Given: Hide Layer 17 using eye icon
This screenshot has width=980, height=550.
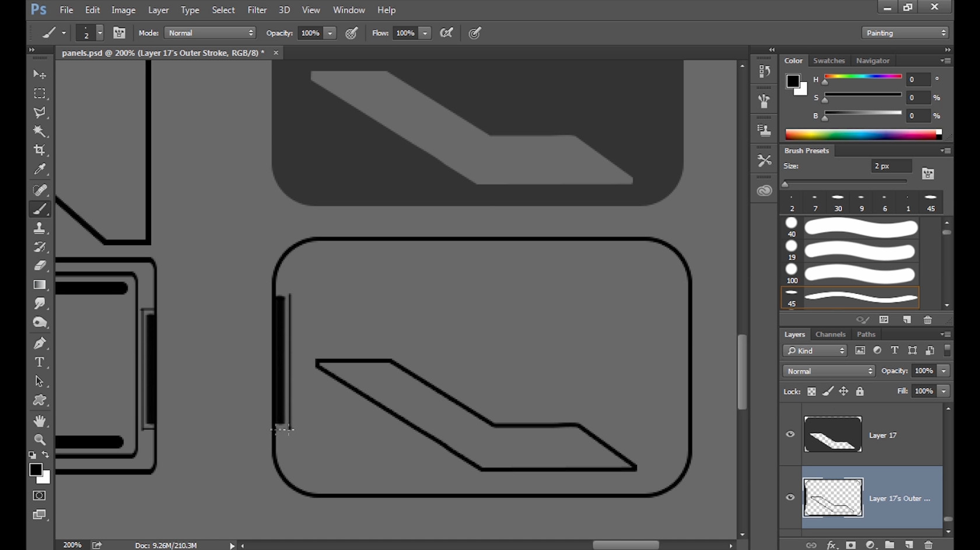Looking at the screenshot, I should click(790, 434).
